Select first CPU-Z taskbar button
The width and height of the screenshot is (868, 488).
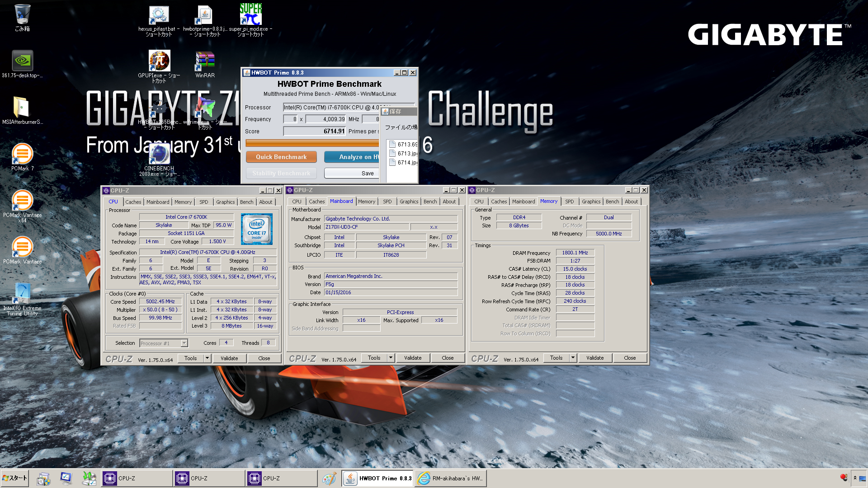137,478
